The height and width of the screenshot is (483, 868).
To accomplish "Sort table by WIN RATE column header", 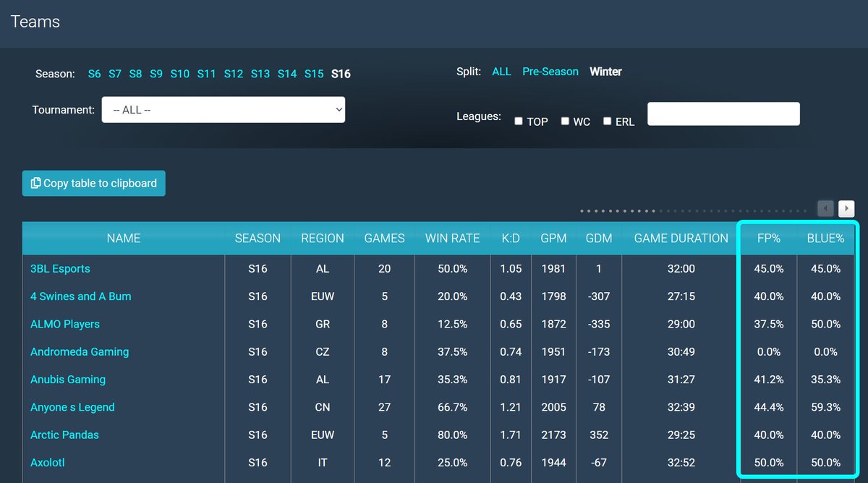I will (453, 239).
